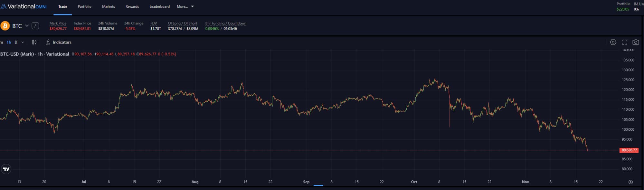Click the slash search shortcut box
Image resolution: width=644 pixels, height=190 pixels.
coord(35,26)
